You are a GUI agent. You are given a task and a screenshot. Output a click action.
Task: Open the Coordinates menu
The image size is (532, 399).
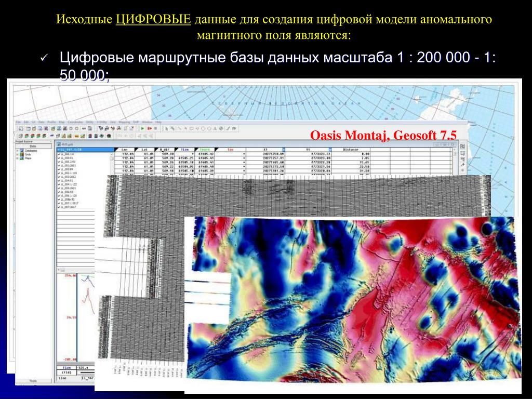75,122
